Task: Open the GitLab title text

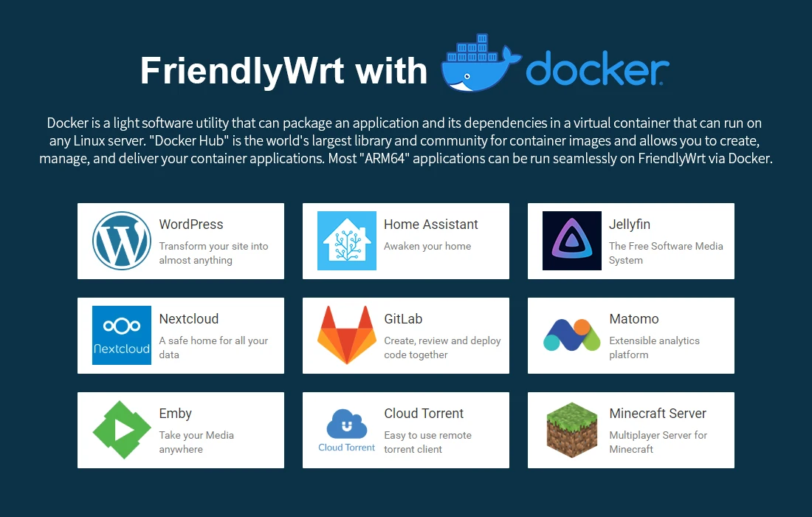Action: 403,319
